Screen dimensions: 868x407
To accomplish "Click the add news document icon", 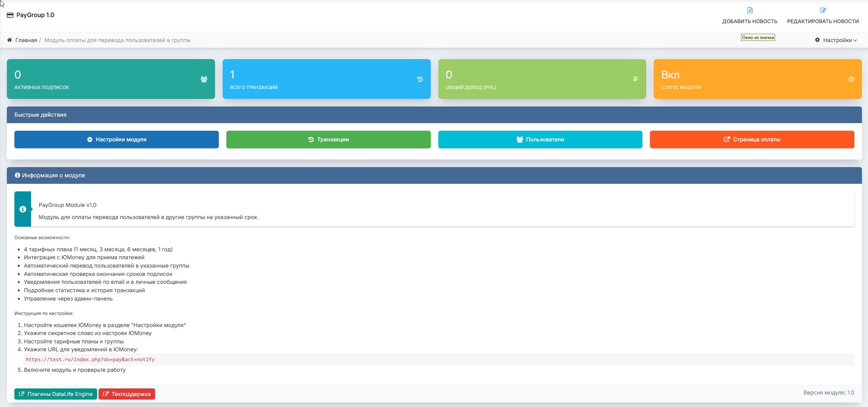I will (749, 10).
